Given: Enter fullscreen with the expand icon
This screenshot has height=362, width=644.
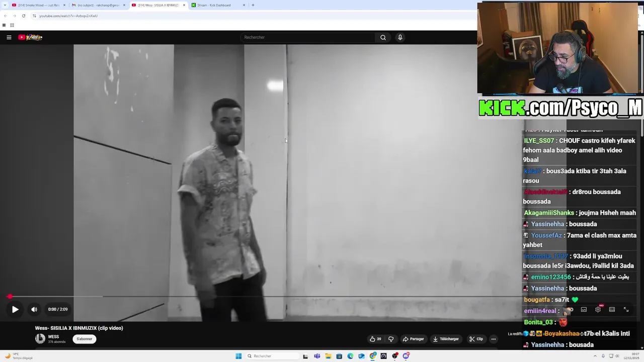Looking at the screenshot, I should click(626, 310).
